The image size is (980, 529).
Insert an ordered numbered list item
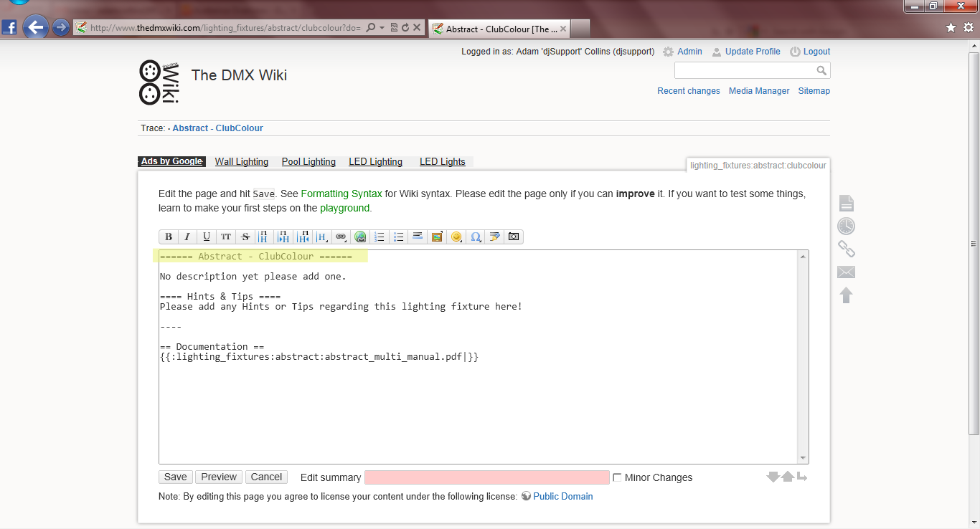tap(380, 237)
